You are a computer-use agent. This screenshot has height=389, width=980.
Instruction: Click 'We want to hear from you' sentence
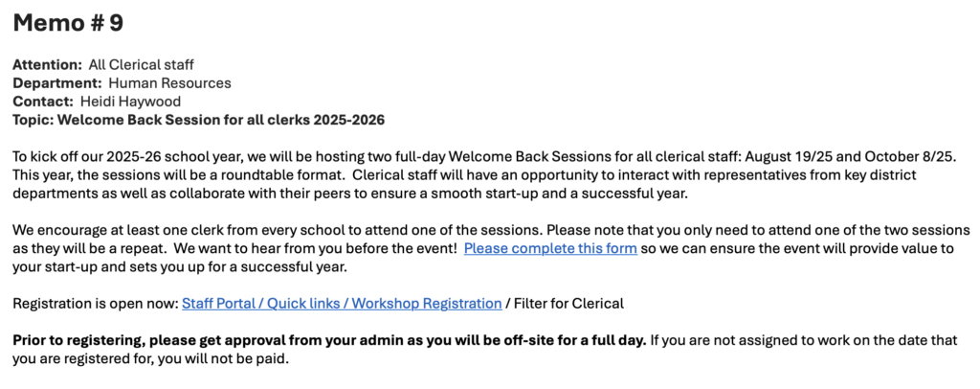pos(316,248)
